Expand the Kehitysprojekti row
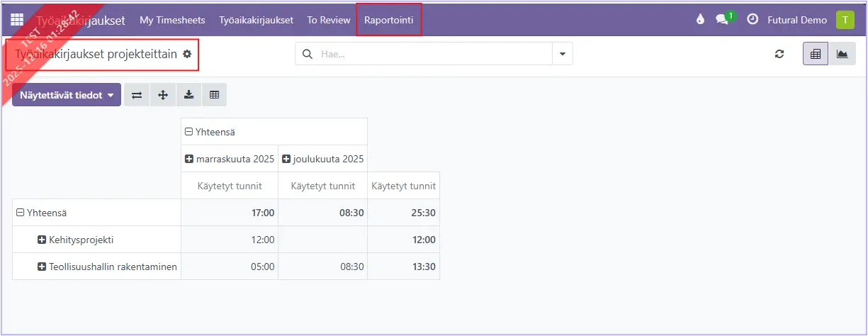 (42, 240)
